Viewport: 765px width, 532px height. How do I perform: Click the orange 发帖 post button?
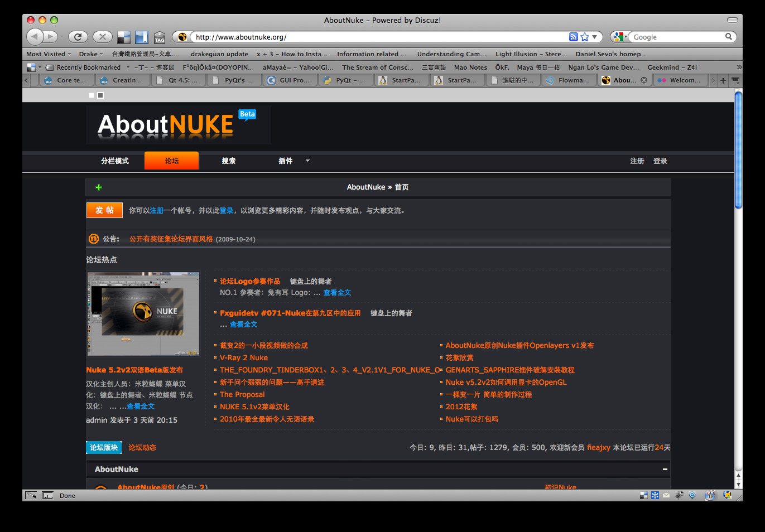pos(104,210)
